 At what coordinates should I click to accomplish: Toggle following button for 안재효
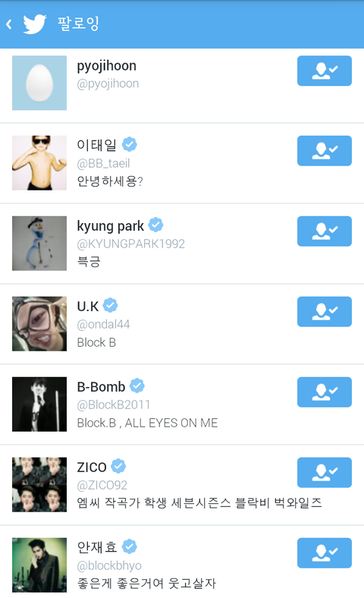point(325,553)
